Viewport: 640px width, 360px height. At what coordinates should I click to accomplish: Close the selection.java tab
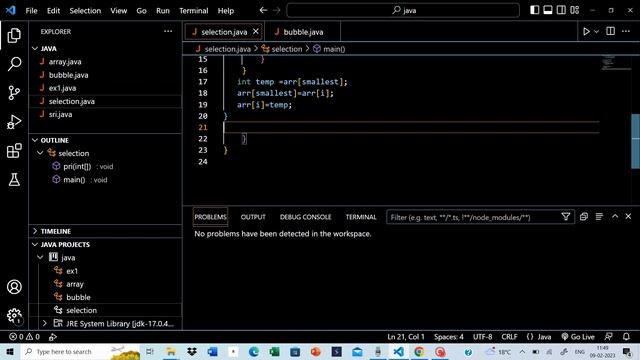[x=256, y=31]
